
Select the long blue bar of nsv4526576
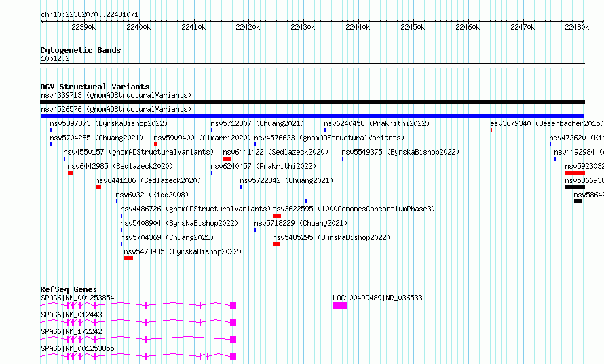point(312,116)
